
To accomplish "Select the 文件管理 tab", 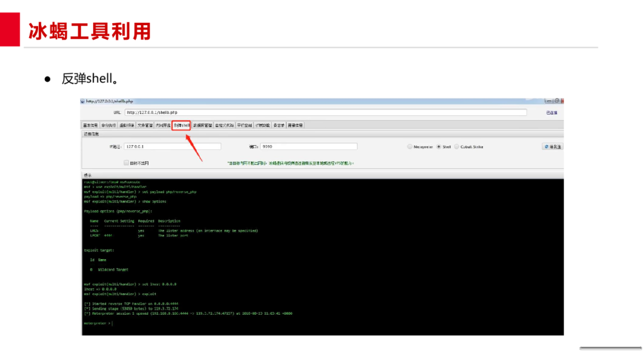I will click(145, 125).
